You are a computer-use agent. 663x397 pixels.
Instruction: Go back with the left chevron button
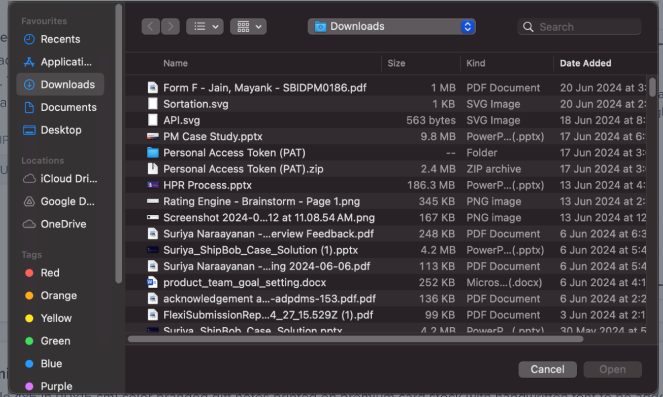pyautogui.click(x=151, y=27)
